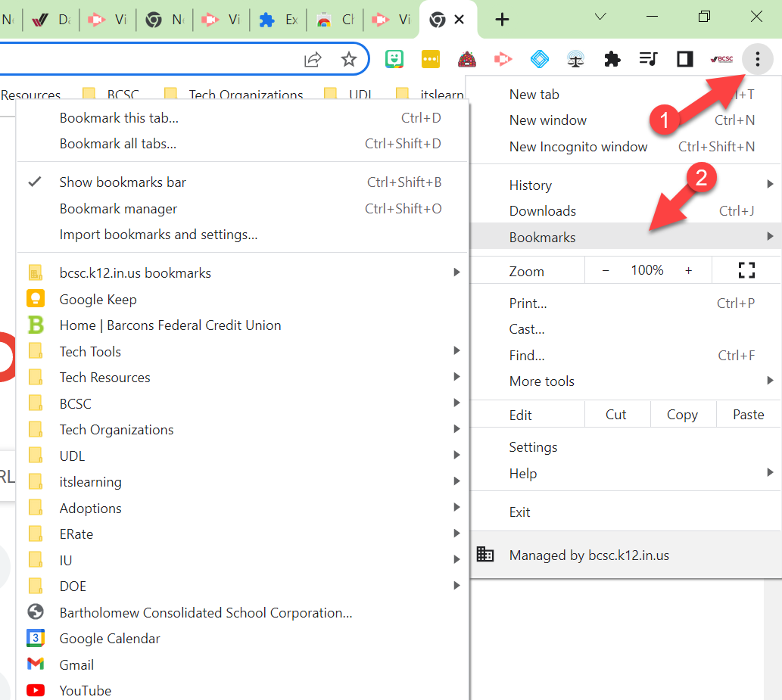The height and width of the screenshot is (700, 782).
Task: Select Exit in Chrome menu
Action: [x=626, y=512]
